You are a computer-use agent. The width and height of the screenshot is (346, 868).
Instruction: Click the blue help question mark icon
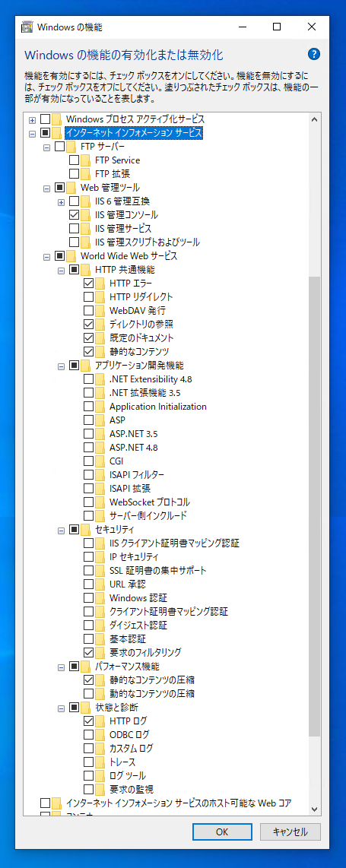pos(314,54)
